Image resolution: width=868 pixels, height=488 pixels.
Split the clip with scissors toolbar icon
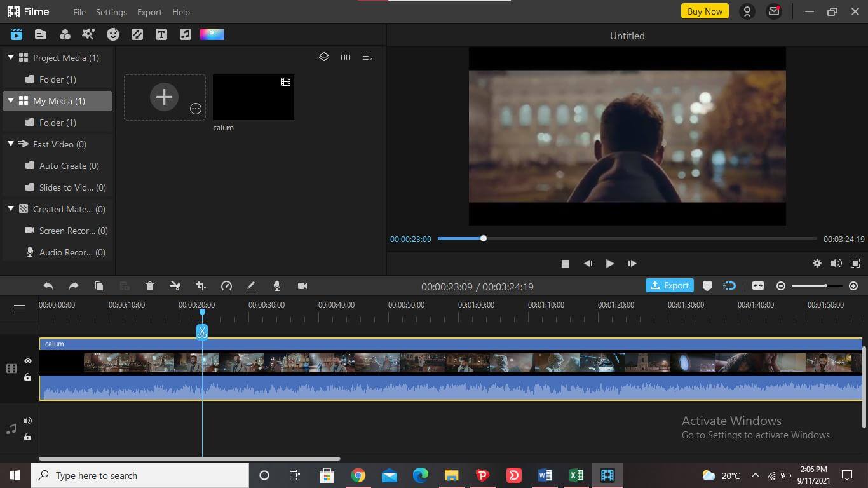coord(175,286)
